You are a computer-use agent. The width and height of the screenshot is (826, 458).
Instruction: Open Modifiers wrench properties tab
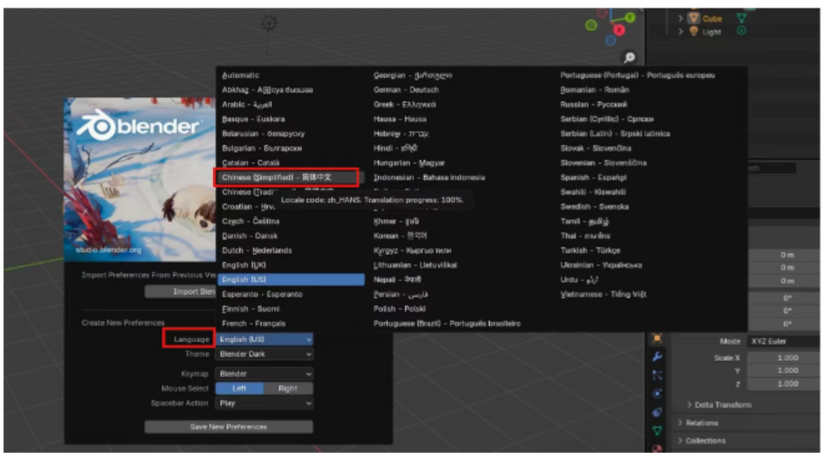click(657, 357)
